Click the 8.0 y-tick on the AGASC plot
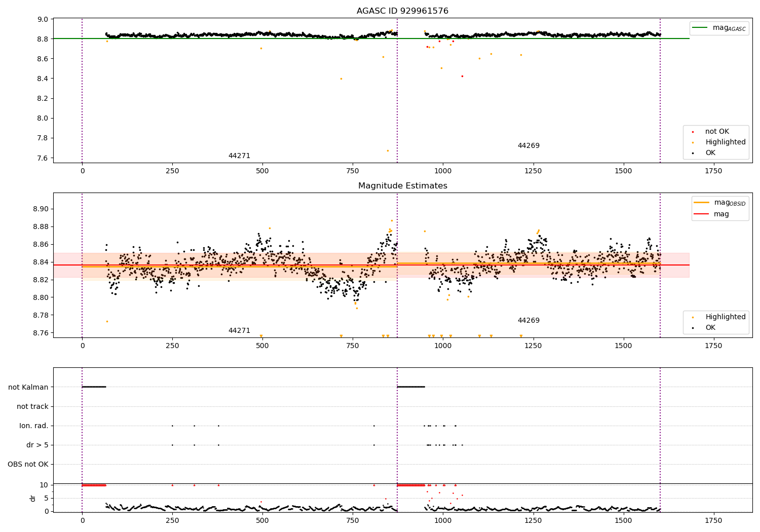The image size is (760, 532). click(x=43, y=118)
